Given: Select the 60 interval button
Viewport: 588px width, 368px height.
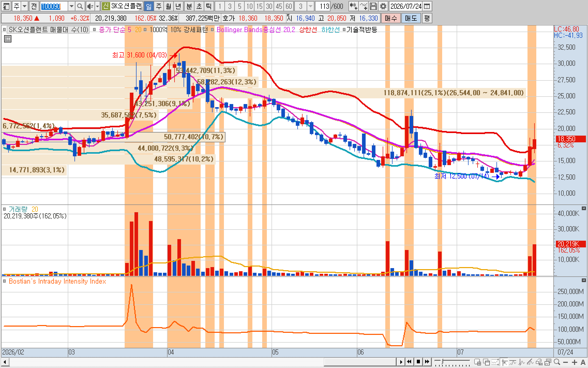Looking at the screenshot, I should (x=289, y=6).
